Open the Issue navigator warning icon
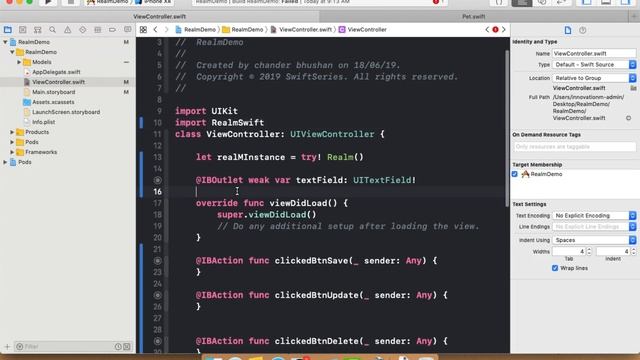This screenshot has width=640, height=360. 67,30
